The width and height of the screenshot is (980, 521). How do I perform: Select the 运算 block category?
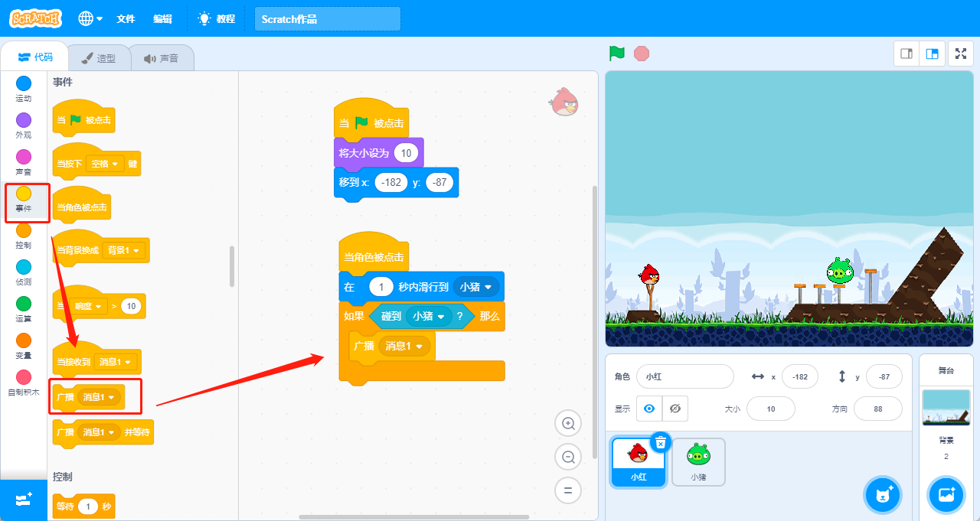click(x=24, y=309)
